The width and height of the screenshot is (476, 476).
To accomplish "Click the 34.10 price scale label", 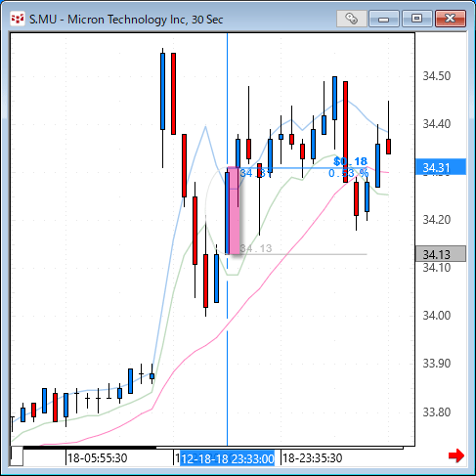I will [x=437, y=268].
